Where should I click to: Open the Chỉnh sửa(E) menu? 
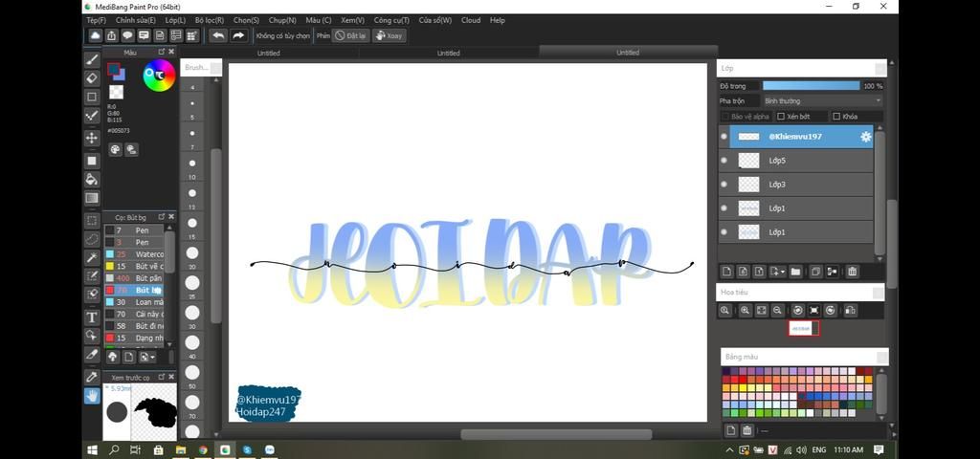pos(136,21)
